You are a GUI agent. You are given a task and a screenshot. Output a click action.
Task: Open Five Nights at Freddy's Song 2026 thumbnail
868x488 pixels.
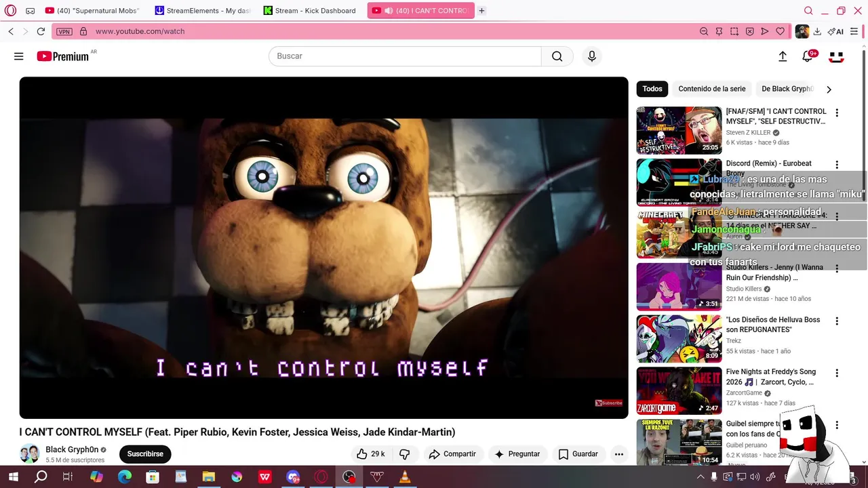click(679, 390)
